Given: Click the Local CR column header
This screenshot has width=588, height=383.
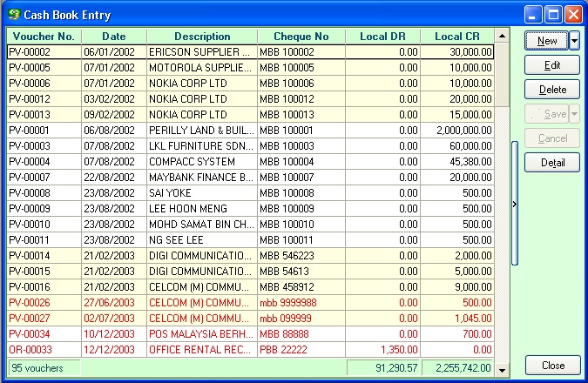Looking at the screenshot, I should [x=457, y=37].
